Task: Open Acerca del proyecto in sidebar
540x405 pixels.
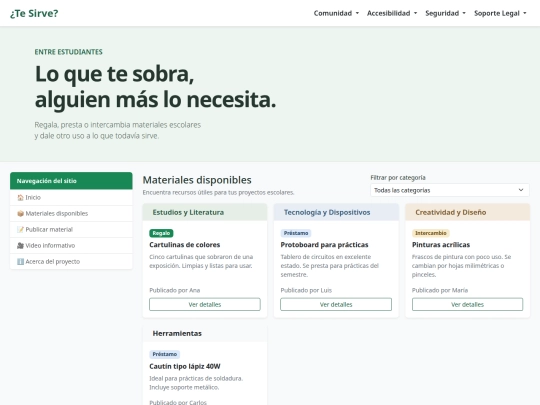Action: [x=71, y=262]
